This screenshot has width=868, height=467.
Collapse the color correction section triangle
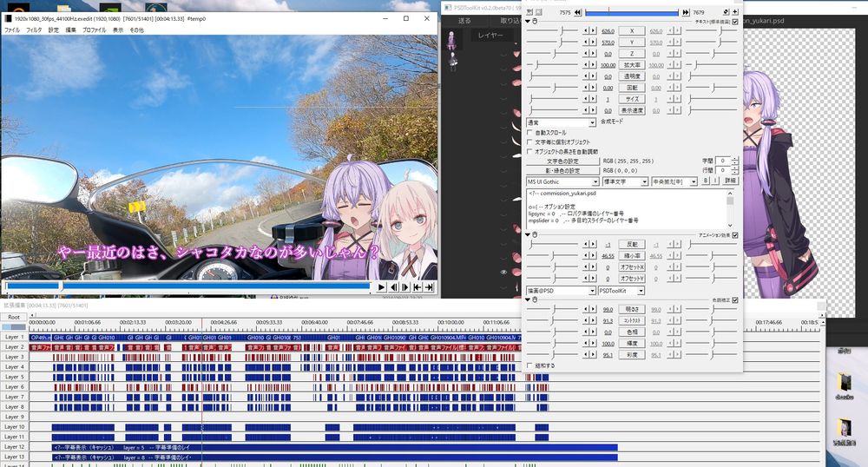point(528,299)
